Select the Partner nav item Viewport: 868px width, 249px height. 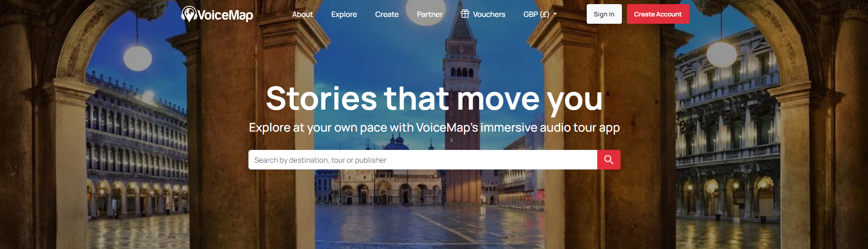tap(430, 14)
